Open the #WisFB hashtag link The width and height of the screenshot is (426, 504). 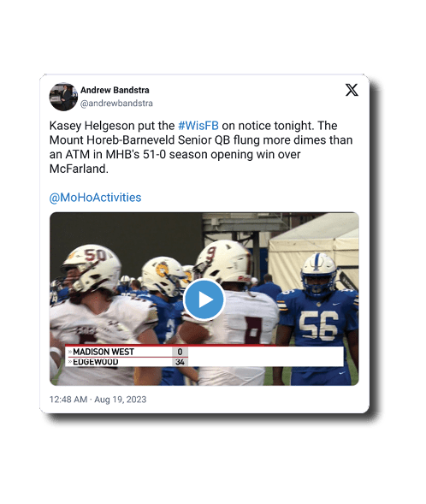198,126
